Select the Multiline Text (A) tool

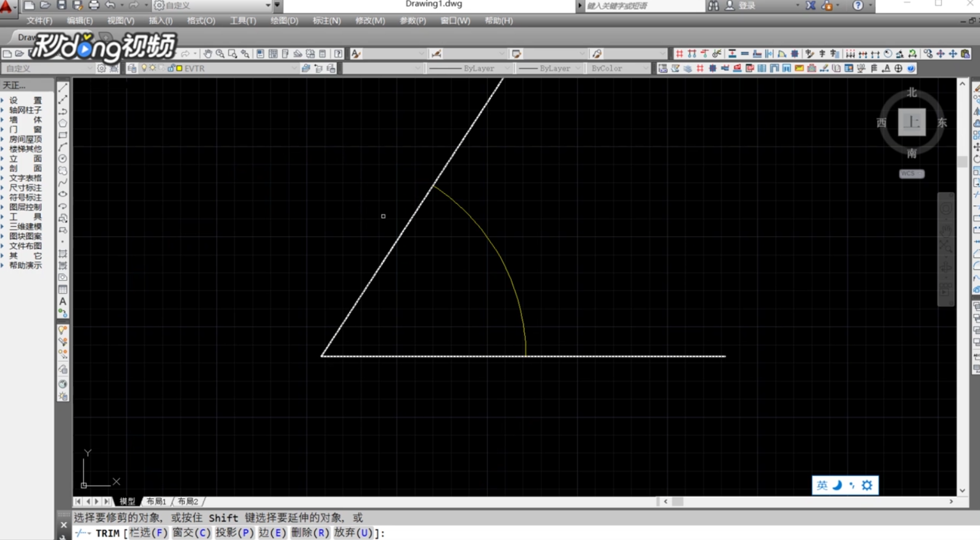click(63, 301)
